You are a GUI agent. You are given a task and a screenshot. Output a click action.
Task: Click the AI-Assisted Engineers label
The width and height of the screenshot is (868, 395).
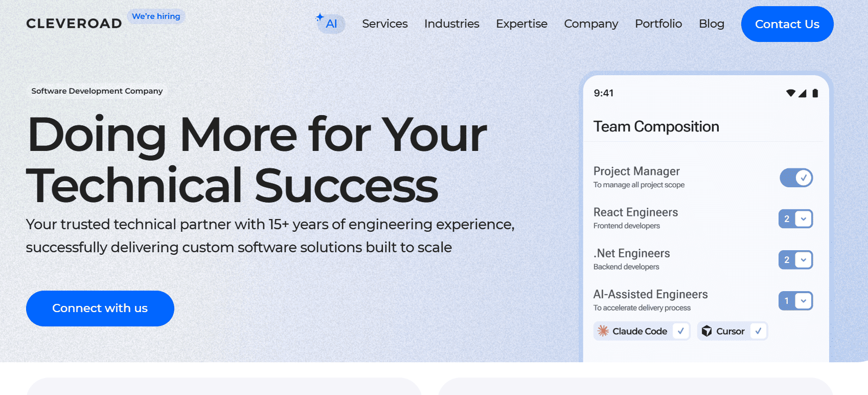651,294
